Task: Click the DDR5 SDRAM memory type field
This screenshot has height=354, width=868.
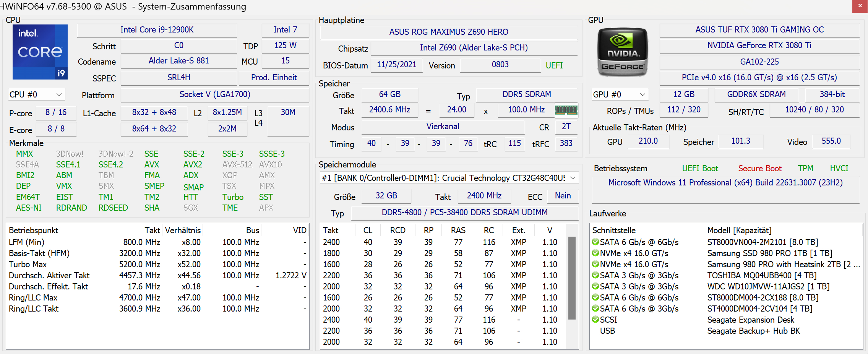Action: (x=527, y=94)
